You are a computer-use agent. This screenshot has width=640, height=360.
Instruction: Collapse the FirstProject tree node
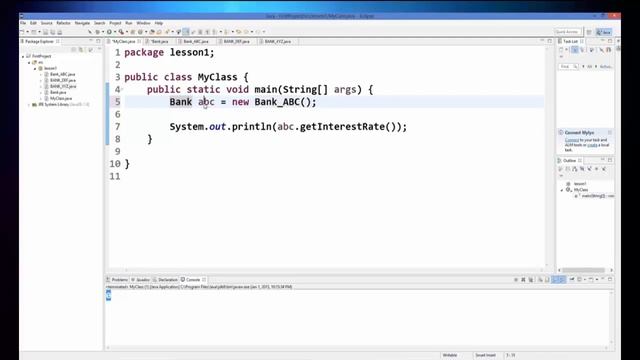[23, 56]
